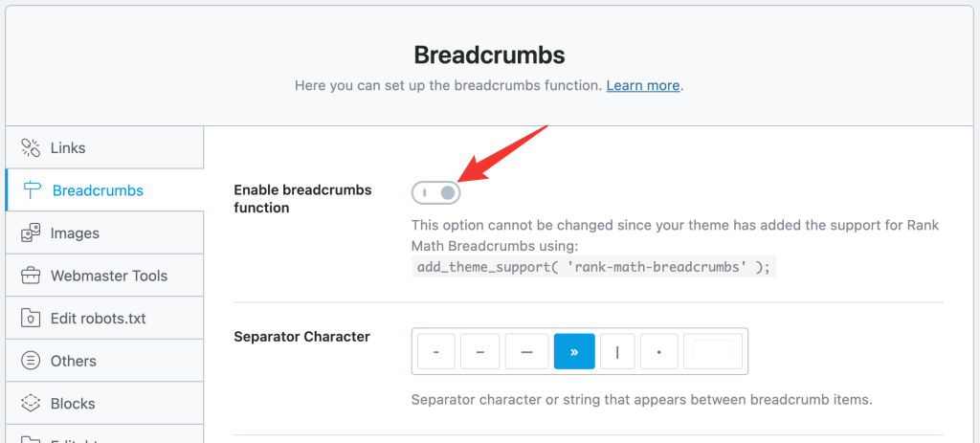Click the Images icon in sidebar
Viewport: 980px width, 443px height.
31,233
